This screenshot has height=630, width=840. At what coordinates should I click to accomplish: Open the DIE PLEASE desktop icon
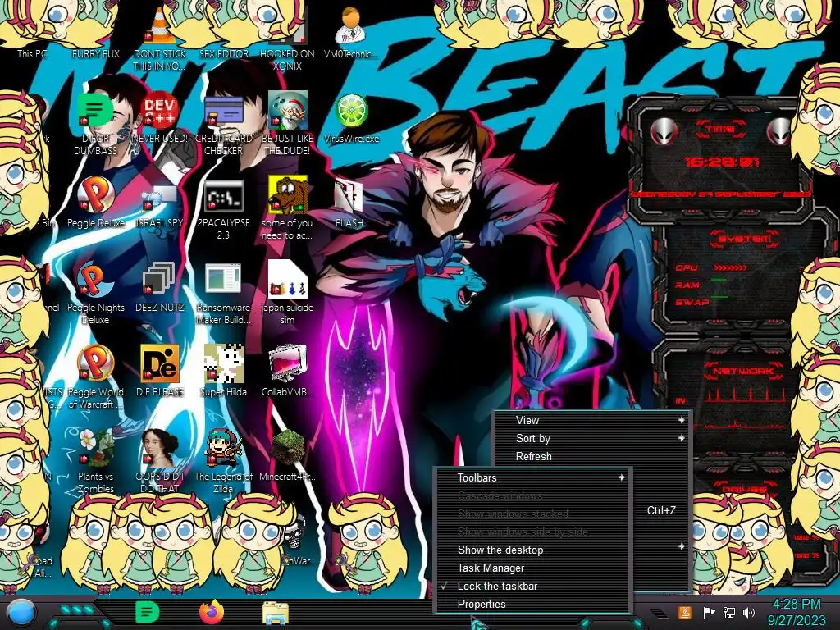(x=160, y=371)
